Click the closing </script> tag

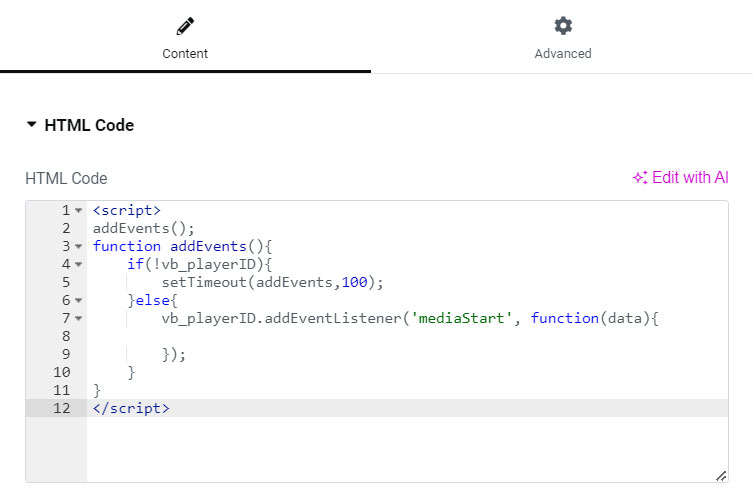click(131, 408)
